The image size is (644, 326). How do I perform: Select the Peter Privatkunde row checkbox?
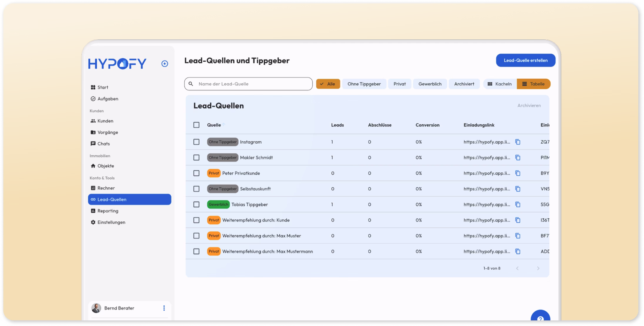tap(196, 173)
